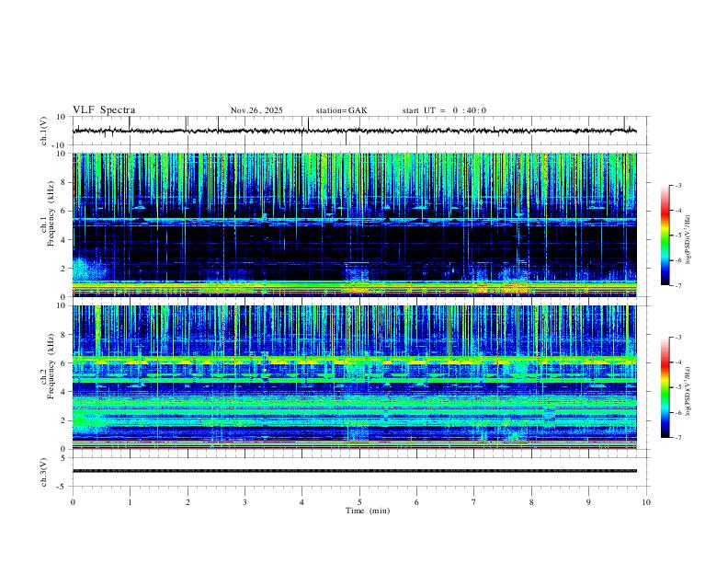Screen dimensions: 728x563
Task: Click the ch.3 voltage trace band
Action: click(x=355, y=471)
